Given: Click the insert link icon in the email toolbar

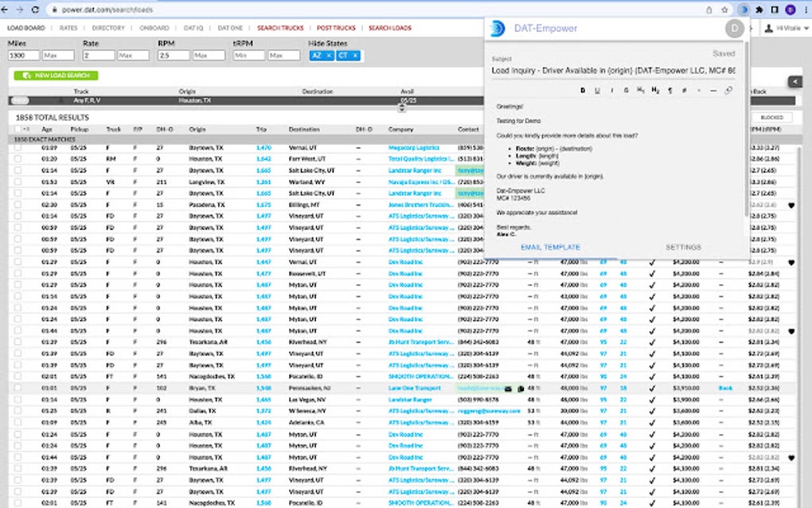Looking at the screenshot, I should tap(728, 91).
